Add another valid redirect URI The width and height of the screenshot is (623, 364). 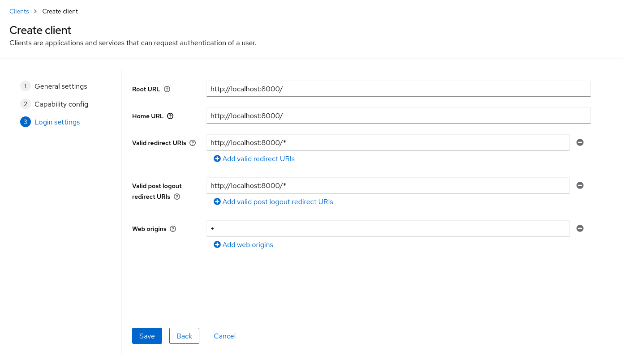click(x=254, y=158)
